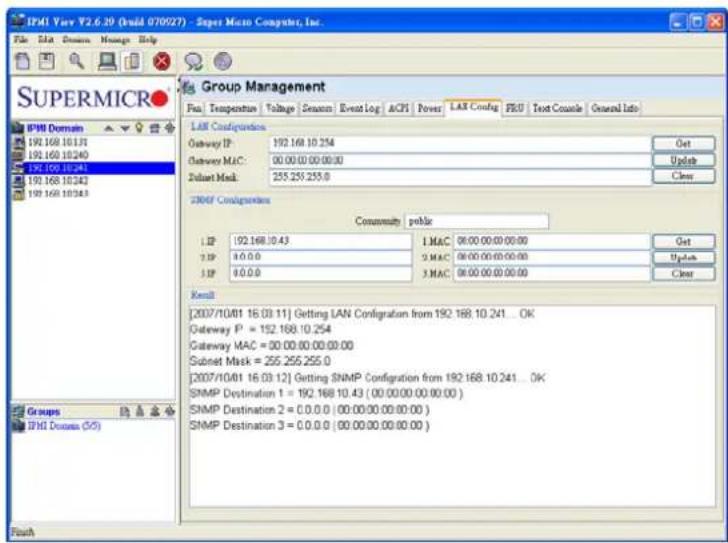Click Update button in LAN Configuration
Viewport: 728px width, 543px height.
(x=683, y=160)
